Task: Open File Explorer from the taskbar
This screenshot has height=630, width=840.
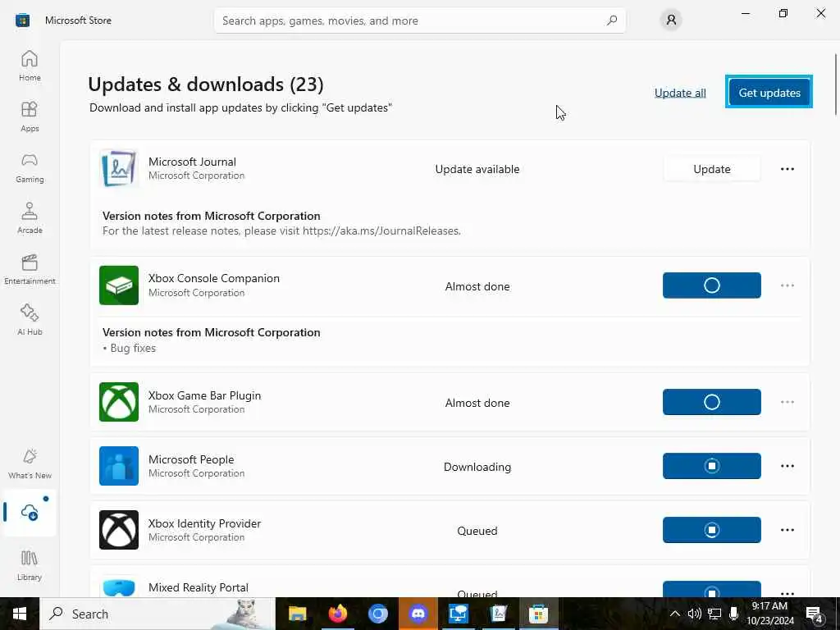Action: click(x=297, y=614)
